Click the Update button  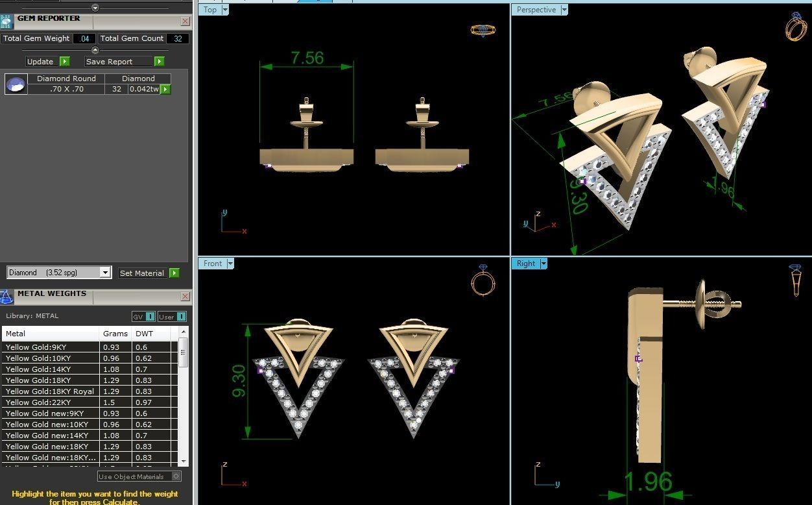click(42, 62)
